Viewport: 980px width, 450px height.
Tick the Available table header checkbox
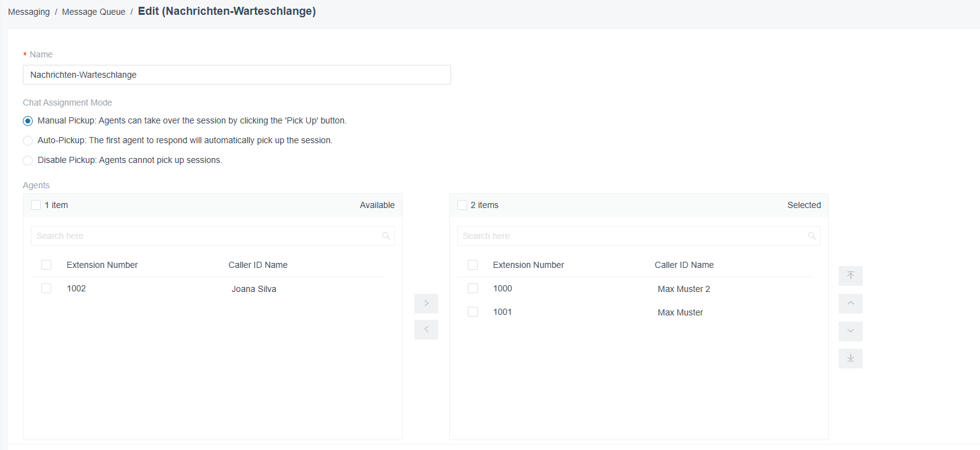[x=46, y=265]
